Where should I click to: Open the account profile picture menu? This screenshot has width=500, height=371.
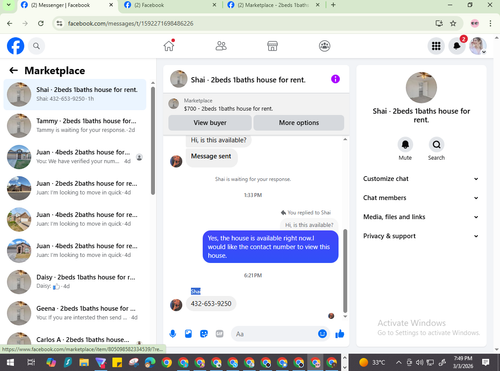(x=478, y=46)
